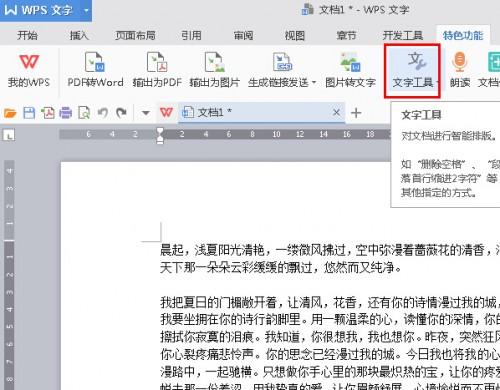Click the tab stop selector left of ruler

[9, 135]
